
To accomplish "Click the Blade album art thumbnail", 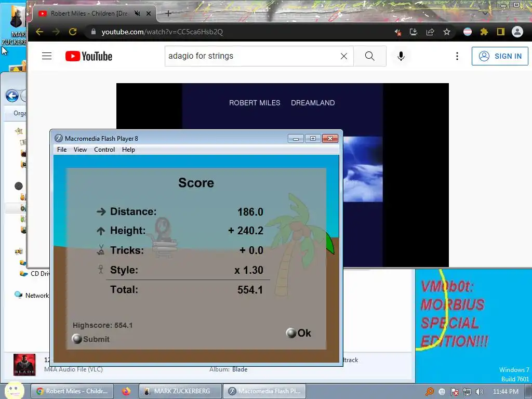I will coord(24,365).
